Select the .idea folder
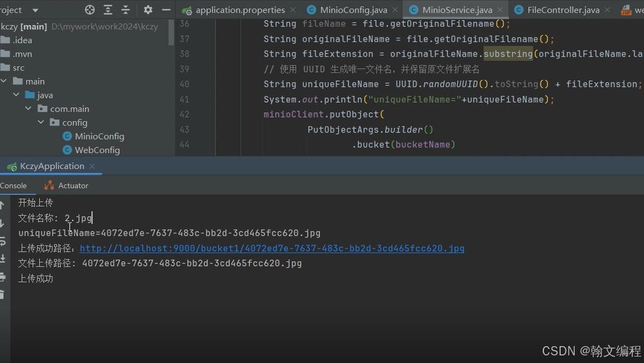Screen dimensions: 644x363 pyautogui.click(x=16, y=40)
